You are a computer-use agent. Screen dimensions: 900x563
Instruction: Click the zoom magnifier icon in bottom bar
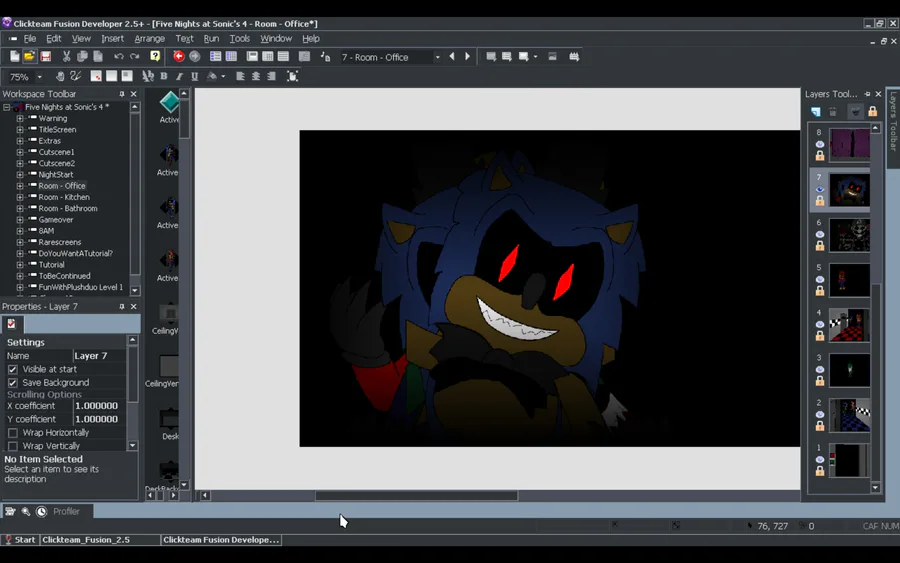click(26, 511)
